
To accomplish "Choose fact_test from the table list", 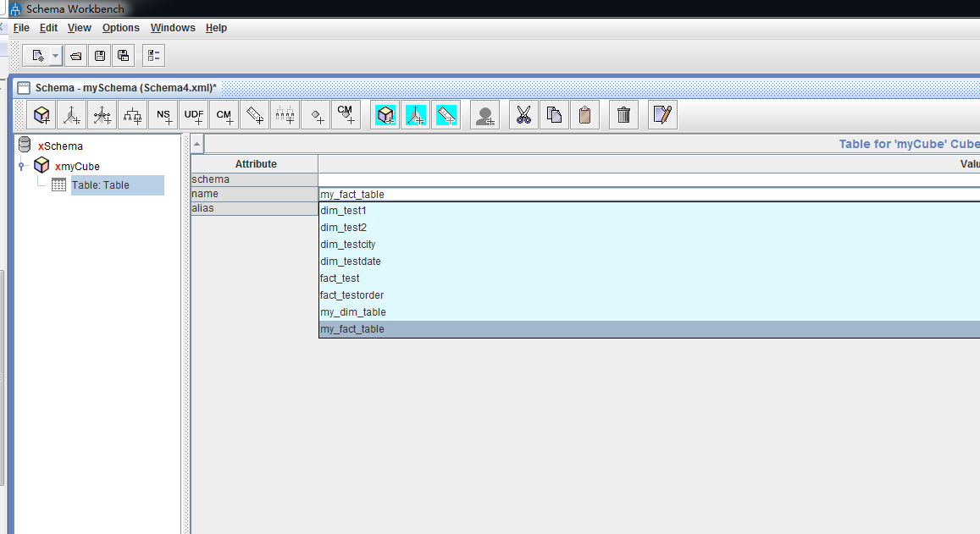I will pos(650,278).
